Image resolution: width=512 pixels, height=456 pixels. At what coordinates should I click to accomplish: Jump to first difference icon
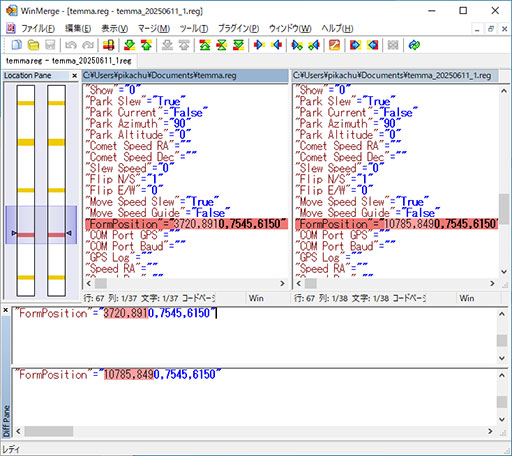(205, 45)
